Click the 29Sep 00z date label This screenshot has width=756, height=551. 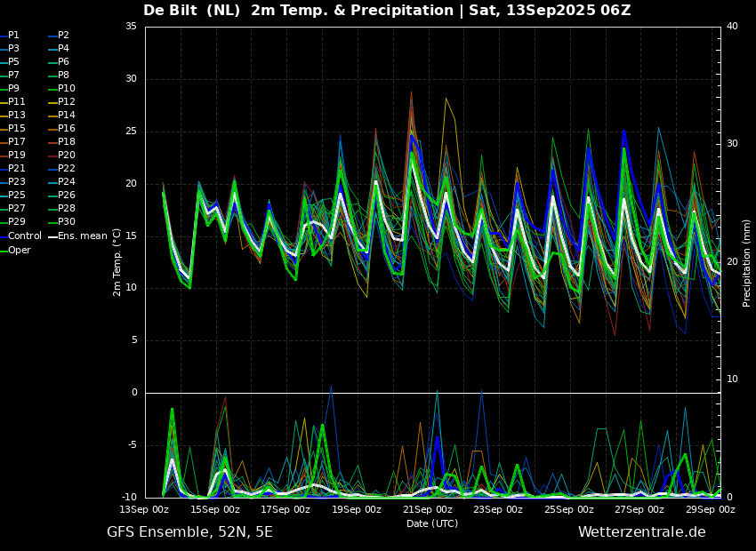[x=712, y=509]
